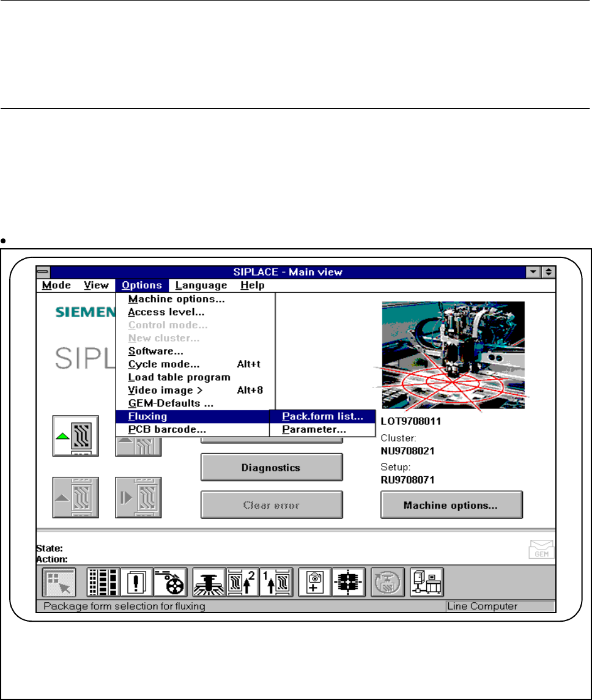
Task: Click the window minimize down arrow
Action: (x=533, y=272)
